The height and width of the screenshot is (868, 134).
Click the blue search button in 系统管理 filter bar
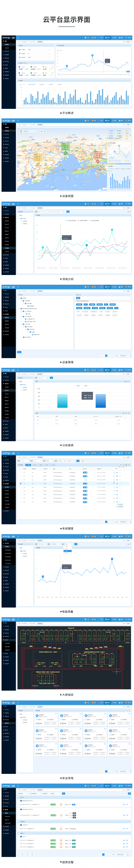78,461
